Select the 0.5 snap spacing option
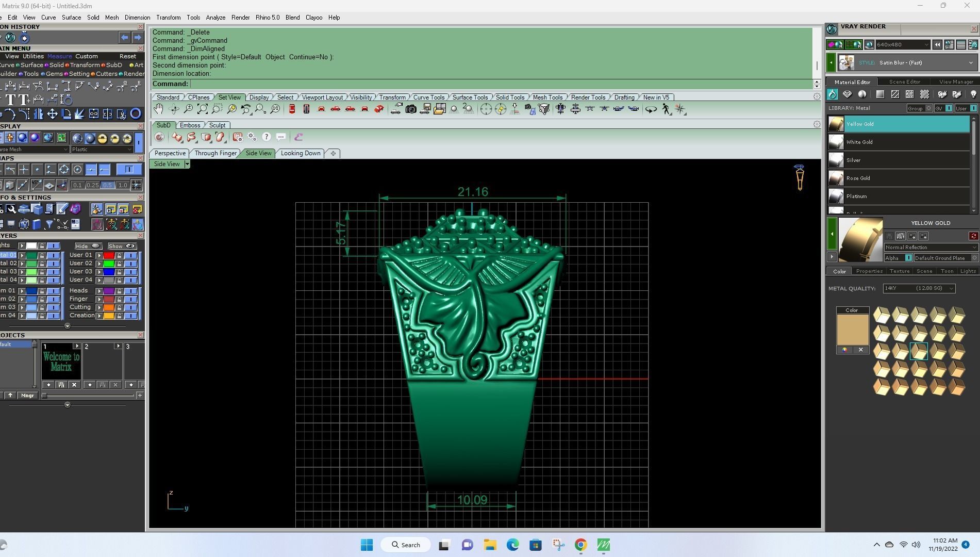This screenshot has height=557, width=980. tap(107, 185)
